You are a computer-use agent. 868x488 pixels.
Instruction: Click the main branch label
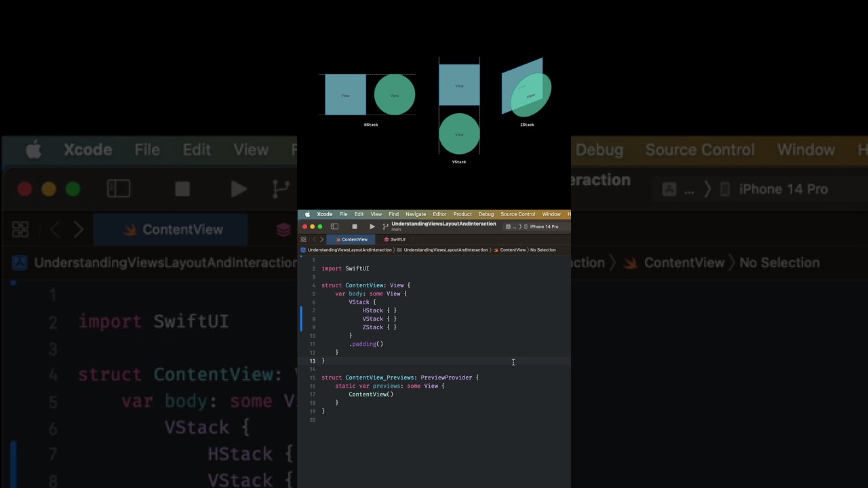[x=396, y=230]
